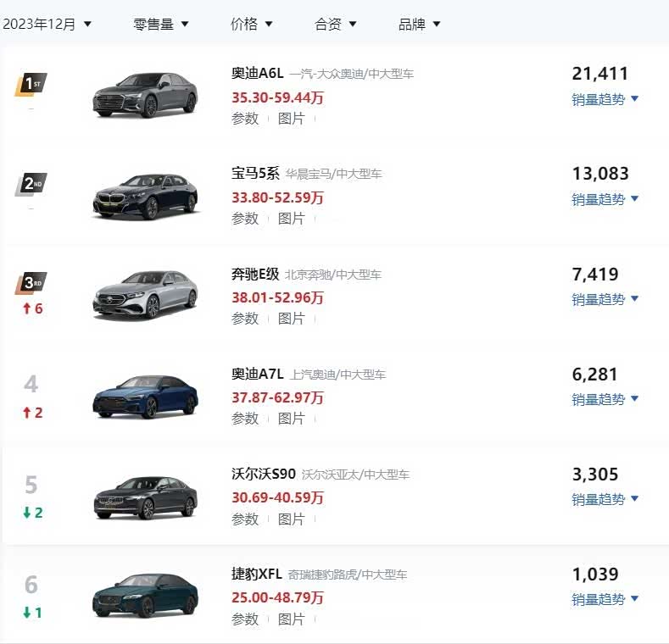The width and height of the screenshot is (669, 644).
Task: Click 沃尔沃S90 model name
Action: click(x=264, y=474)
